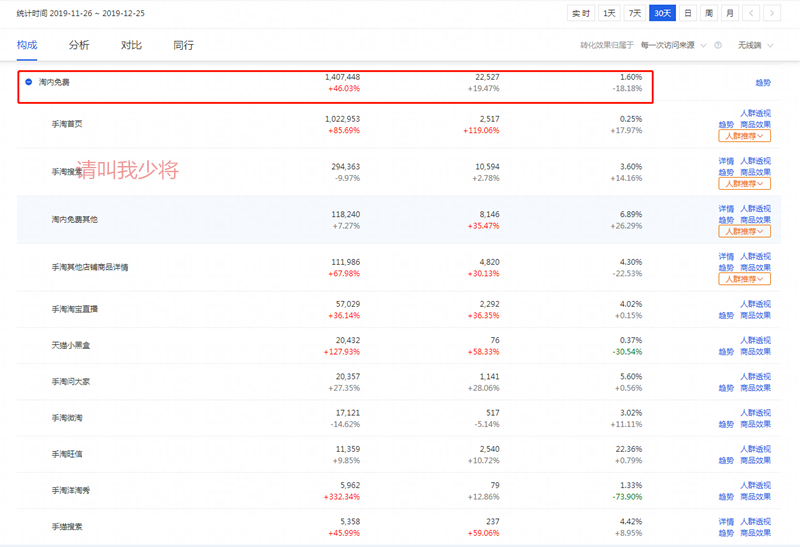Open 详情 for 淘内免费其他 row
The width and height of the screenshot is (800, 547).
point(726,208)
